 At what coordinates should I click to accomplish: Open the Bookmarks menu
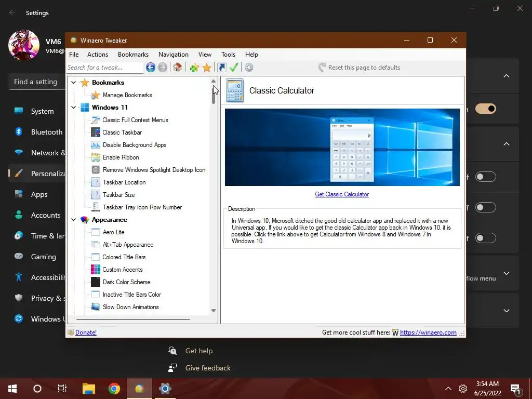click(133, 54)
